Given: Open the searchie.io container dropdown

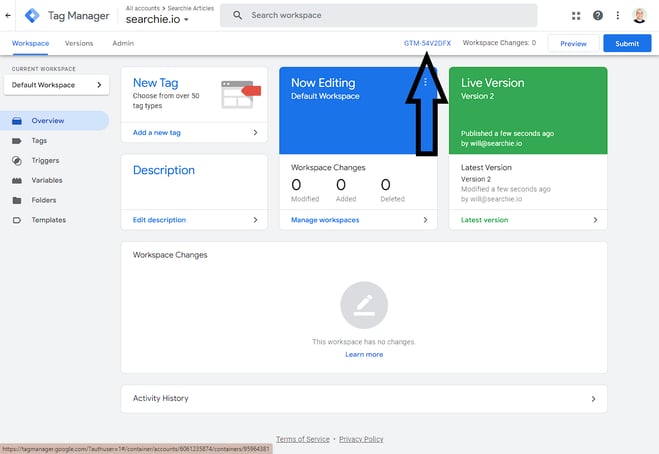Looking at the screenshot, I should point(157,19).
